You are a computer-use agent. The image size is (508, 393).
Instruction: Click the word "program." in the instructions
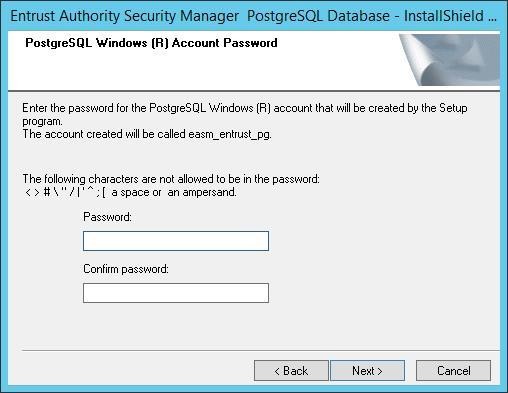pos(42,122)
